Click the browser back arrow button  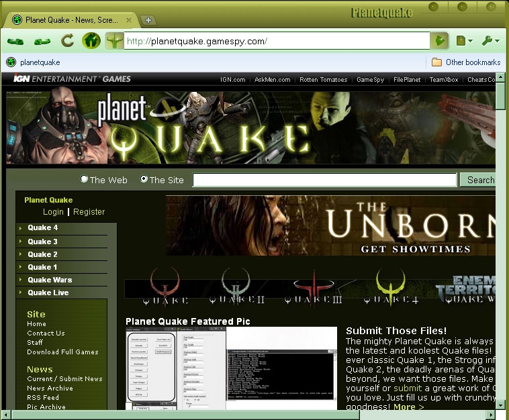[x=16, y=41]
